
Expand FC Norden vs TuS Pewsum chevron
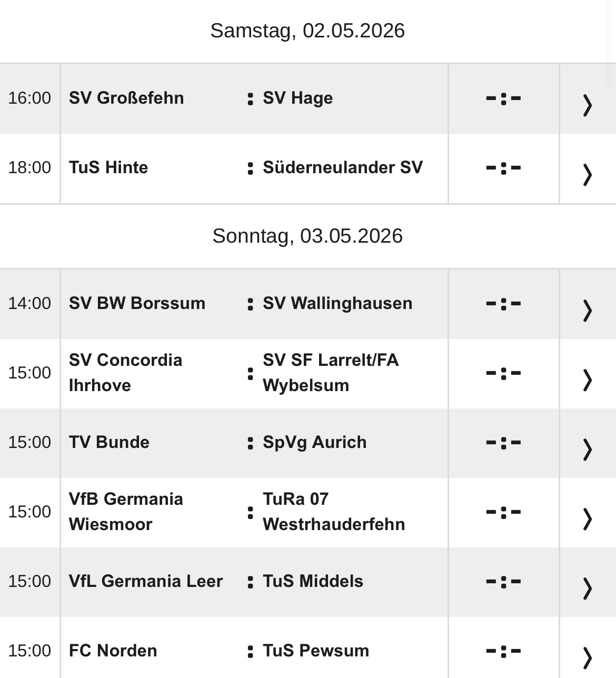(x=588, y=657)
